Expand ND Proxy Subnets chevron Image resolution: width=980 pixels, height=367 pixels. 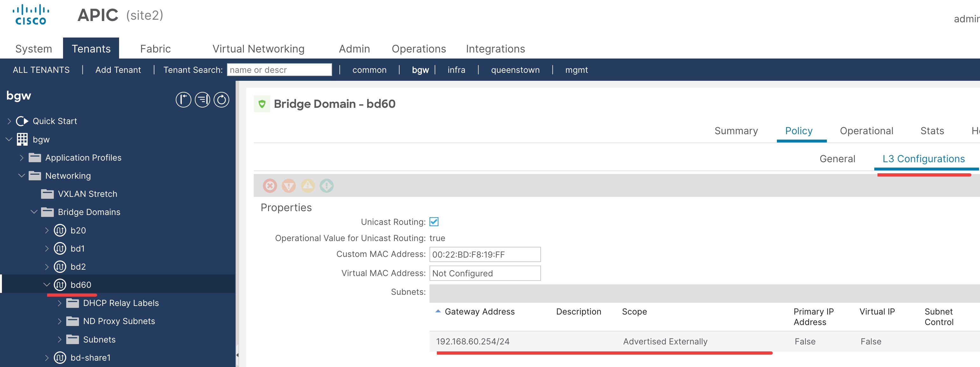59,322
